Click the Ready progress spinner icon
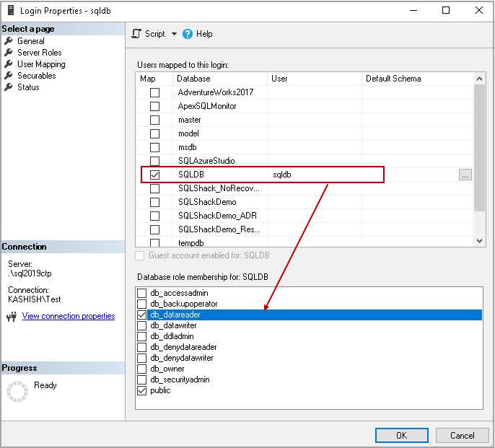The image size is (495, 448). 17,392
